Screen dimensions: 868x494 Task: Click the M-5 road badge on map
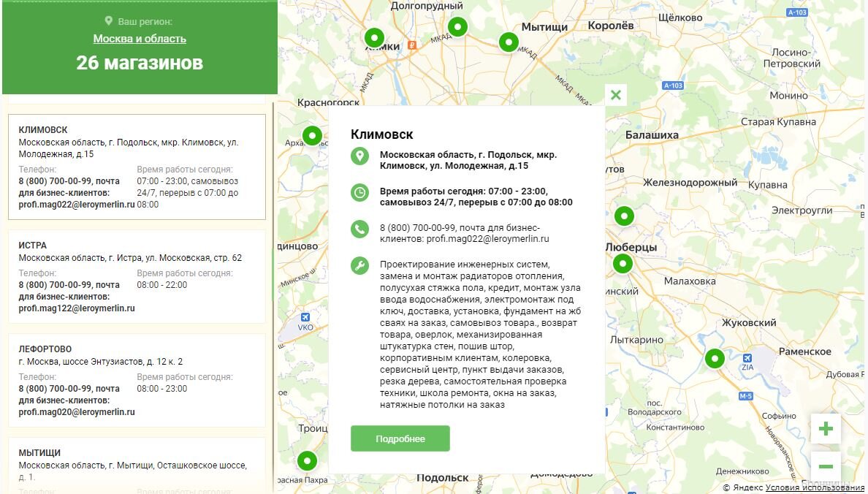[746, 396]
